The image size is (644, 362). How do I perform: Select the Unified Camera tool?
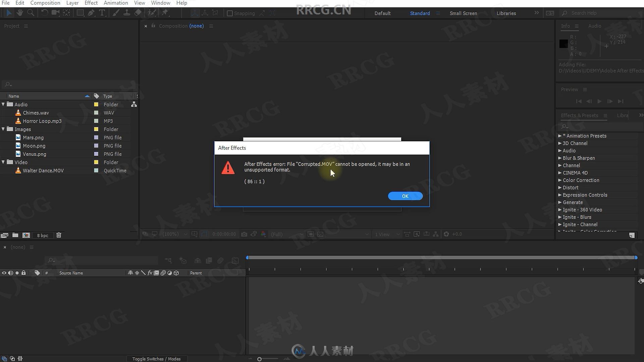(55, 13)
